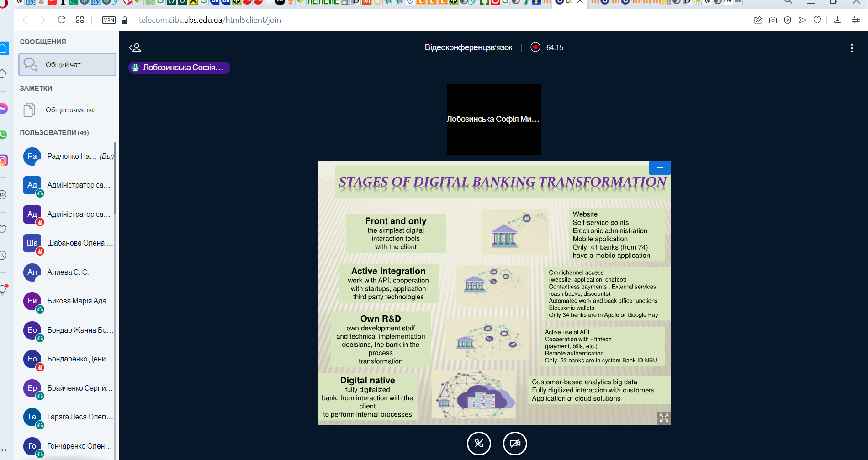
Task: Click the 'Own R&D' slide heading
Action: click(x=381, y=319)
